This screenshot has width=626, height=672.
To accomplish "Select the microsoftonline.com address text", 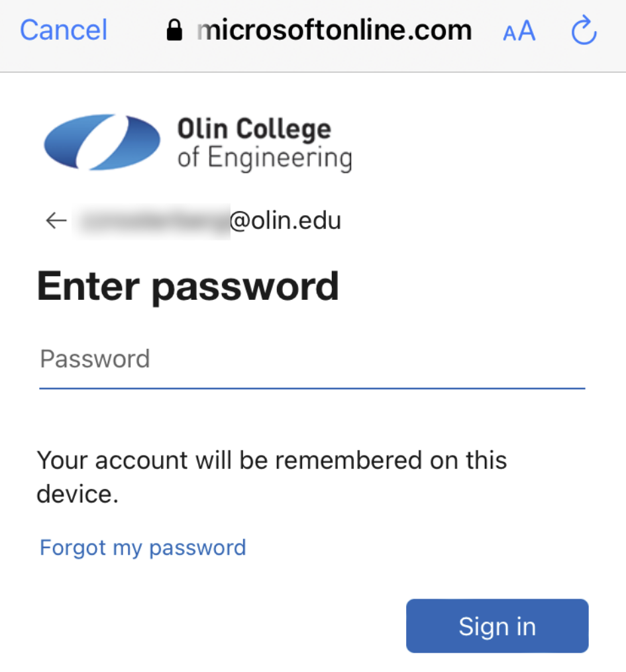I will pos(335,30).
